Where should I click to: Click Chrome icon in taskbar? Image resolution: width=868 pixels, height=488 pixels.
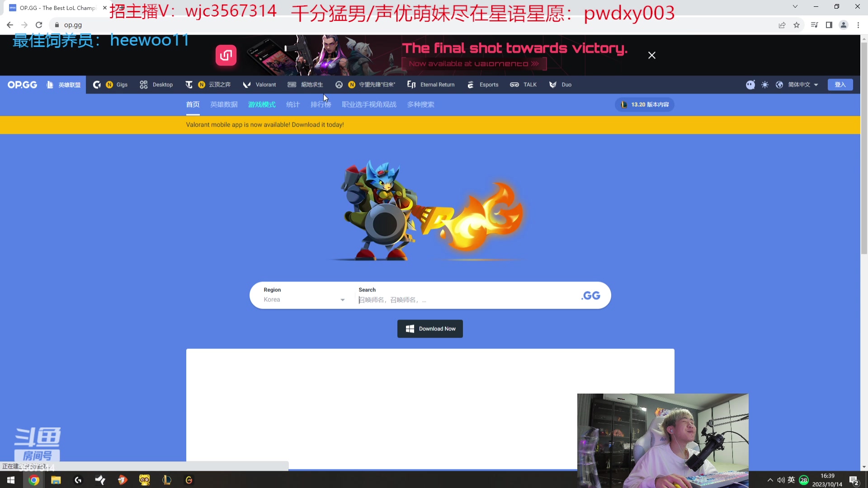pyautogui.click(x=34, y=480)
